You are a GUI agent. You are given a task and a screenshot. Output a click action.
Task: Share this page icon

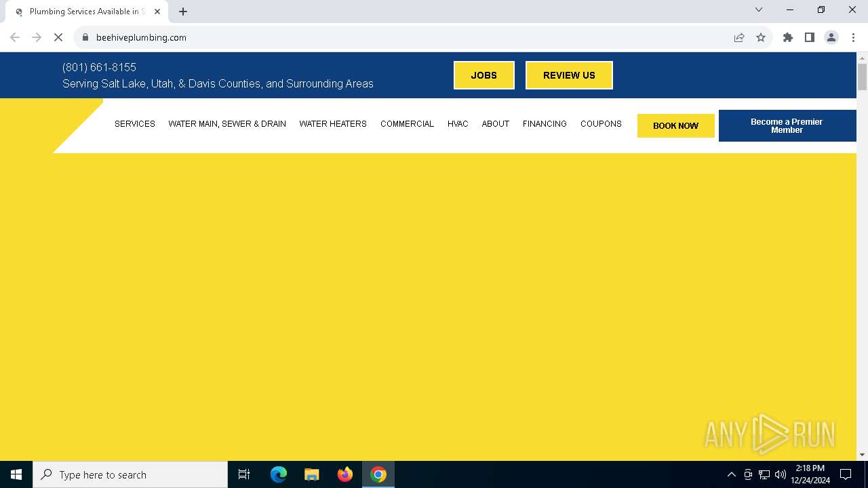point(739,37)
